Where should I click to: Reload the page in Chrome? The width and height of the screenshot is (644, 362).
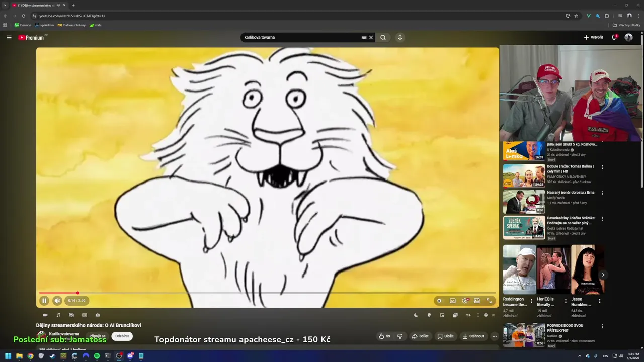(x=23, y=16)
